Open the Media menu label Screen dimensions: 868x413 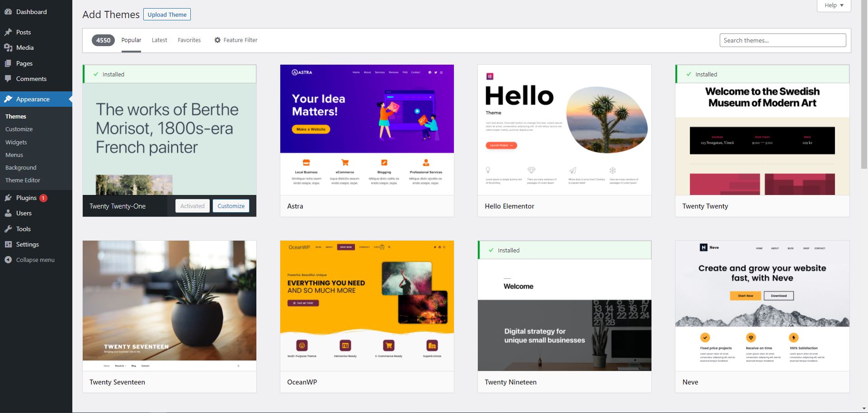25,47
